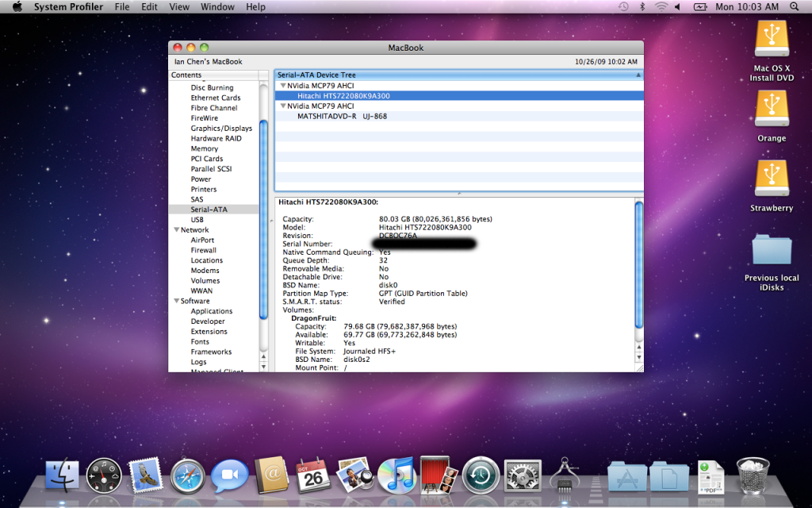Collapse the Network section in sidebar
The height and width of the screenshot is (508, 812).
click(177, 229)
